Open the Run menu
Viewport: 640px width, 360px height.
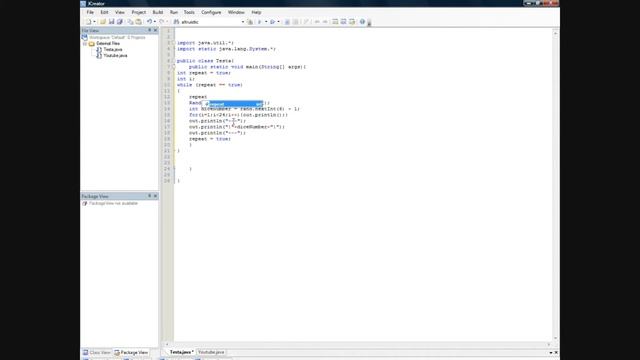pos(174,12)
